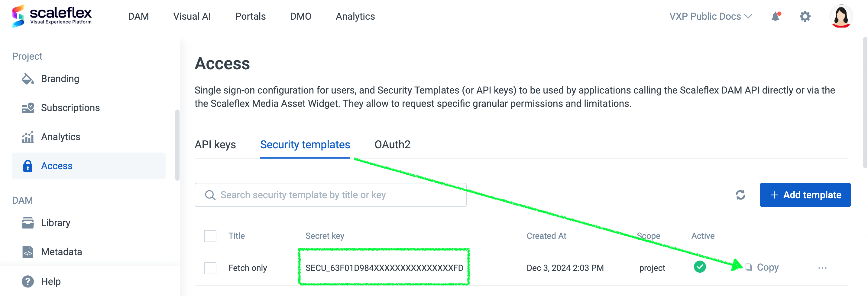Screen dimensions: 868x296
Task: Copy the Fetch only secret key
Action: coord(762,267)
